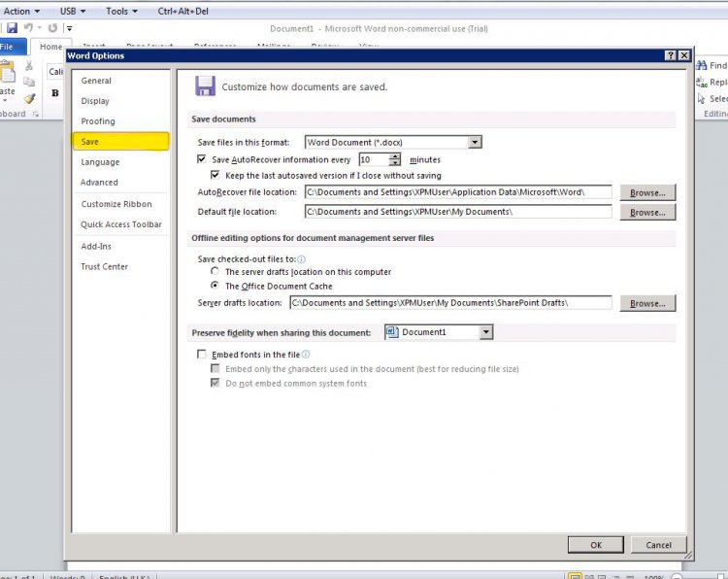Toggle Bold formatting button
The height and width of the screenshot is (579, 728).
pyautogui.click(x=54, y=93)
